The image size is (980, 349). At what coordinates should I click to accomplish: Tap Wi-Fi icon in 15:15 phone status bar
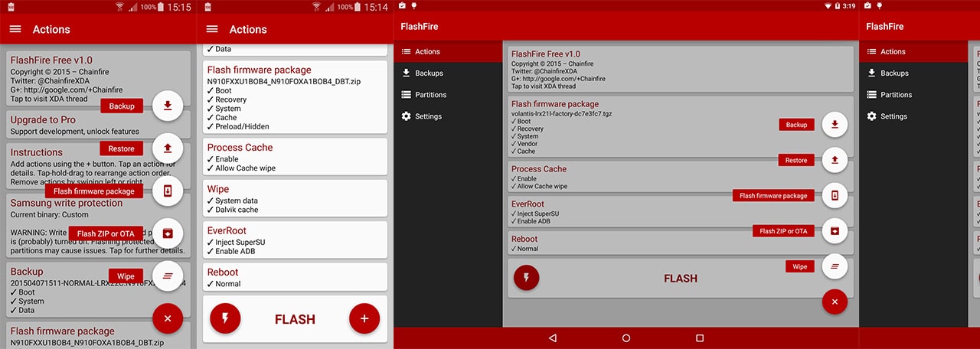point(120,6)
